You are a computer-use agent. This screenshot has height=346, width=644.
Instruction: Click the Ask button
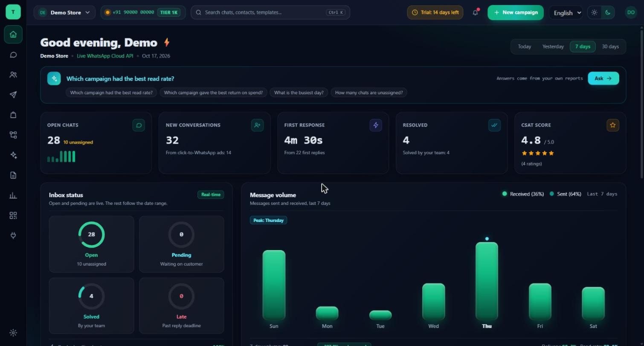tap(603, 78)
